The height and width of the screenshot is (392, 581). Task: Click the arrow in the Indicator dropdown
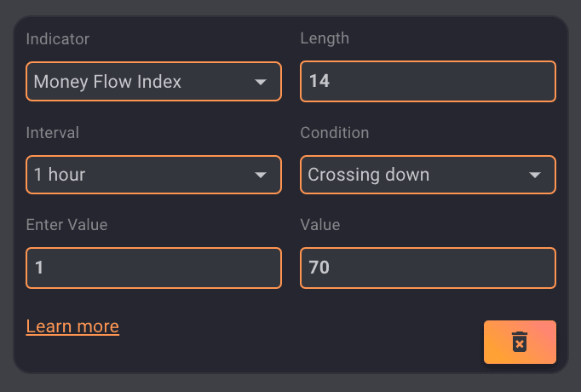coord(261,82)
